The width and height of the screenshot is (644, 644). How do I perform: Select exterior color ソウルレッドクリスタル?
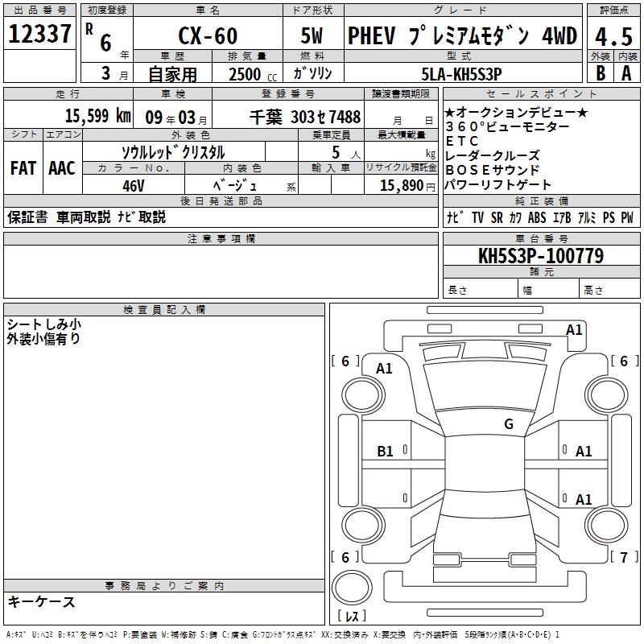click(173, 153)
